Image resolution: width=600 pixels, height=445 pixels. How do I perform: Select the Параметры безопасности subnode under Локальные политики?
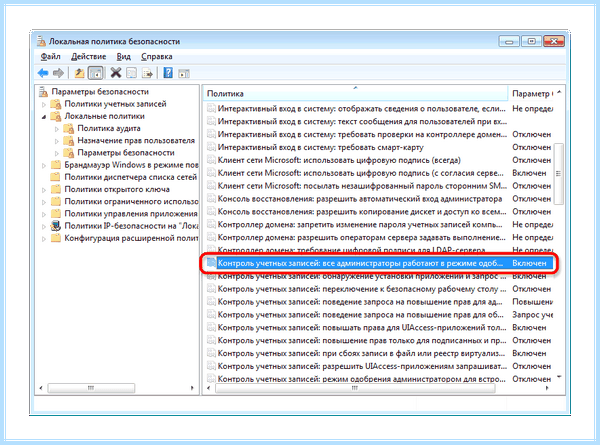(126, 153)
